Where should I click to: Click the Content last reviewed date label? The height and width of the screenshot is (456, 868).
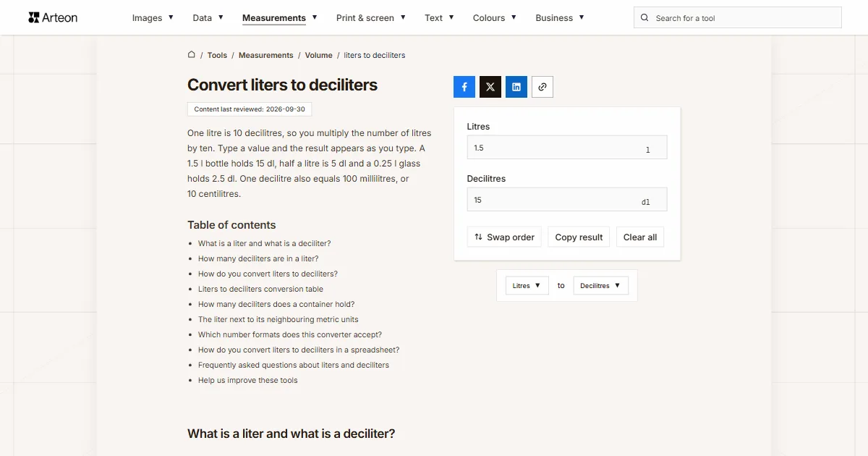pos(250,109)
